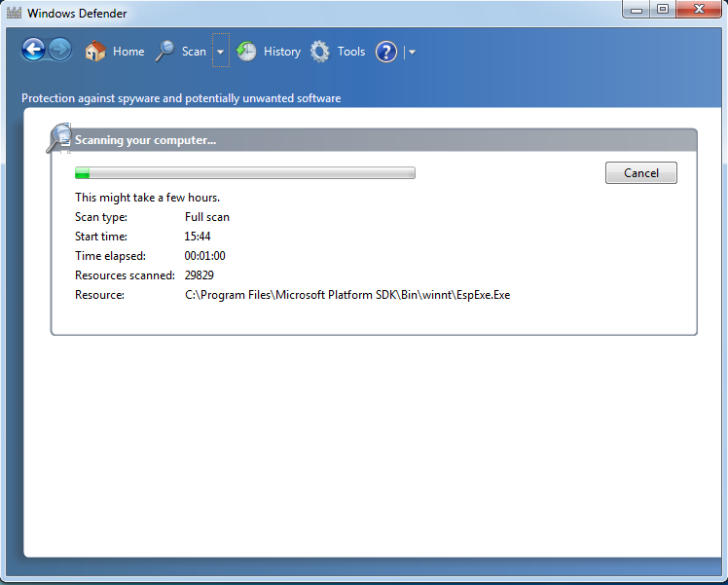
Task: Click the Home house icon
Action: tap(95, 52)
